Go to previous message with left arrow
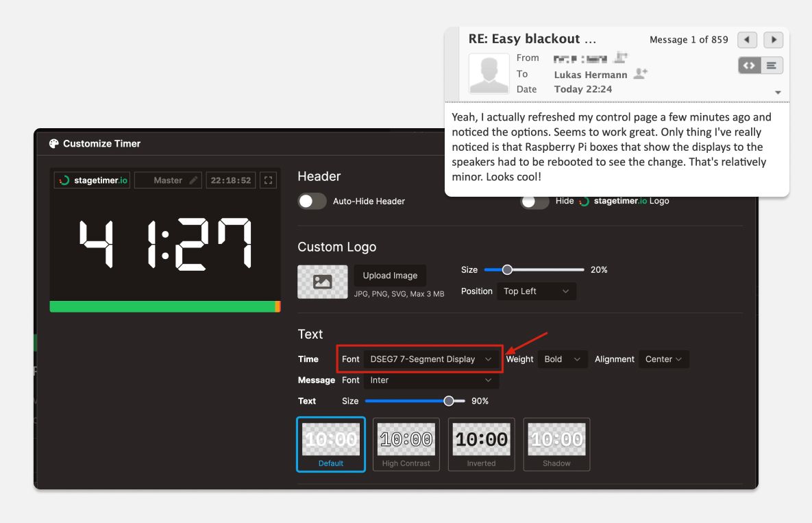This screenshot has width=812, height=523. pyautogui.click(x=747, y=40)
